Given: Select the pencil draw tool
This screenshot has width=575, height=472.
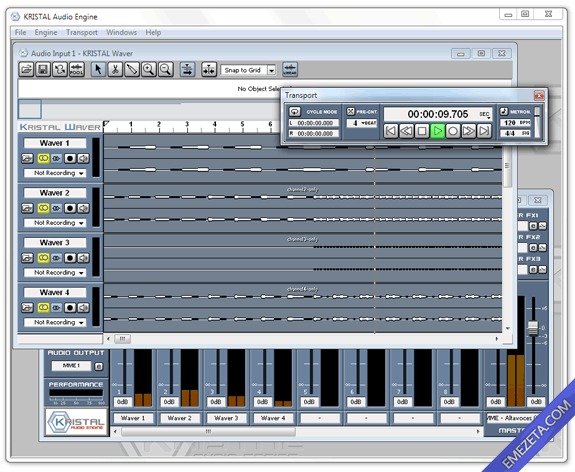Looking at the screenshot, I should 132,69.
